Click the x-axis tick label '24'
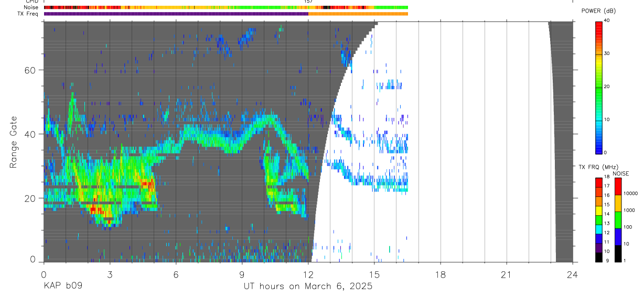 572,275
